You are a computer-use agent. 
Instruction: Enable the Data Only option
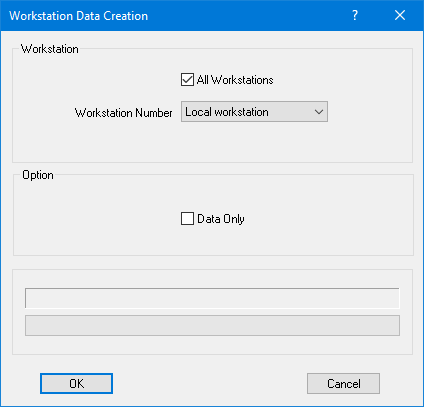187,219
